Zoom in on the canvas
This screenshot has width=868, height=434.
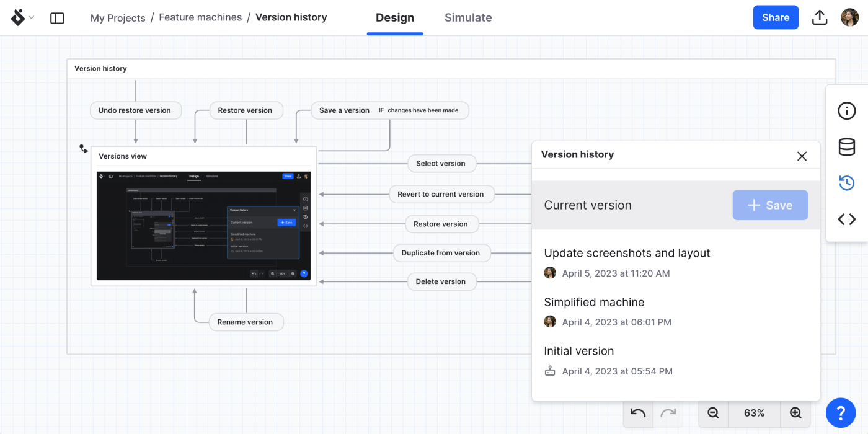click(x=795, y=413)
